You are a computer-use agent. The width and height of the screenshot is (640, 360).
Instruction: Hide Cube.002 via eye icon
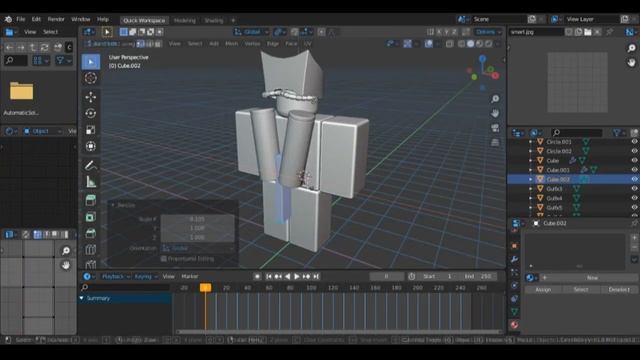[634, 179]
